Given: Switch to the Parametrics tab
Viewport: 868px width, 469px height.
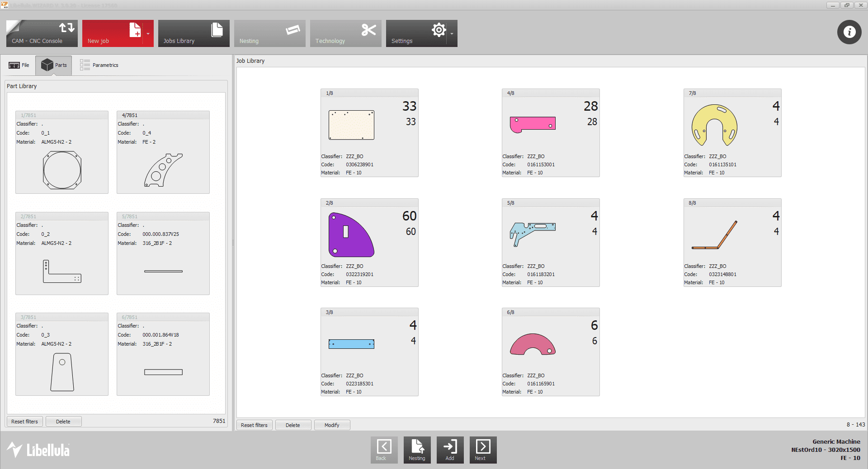Looking at the screenshot, I should click(x=99, y=65).
